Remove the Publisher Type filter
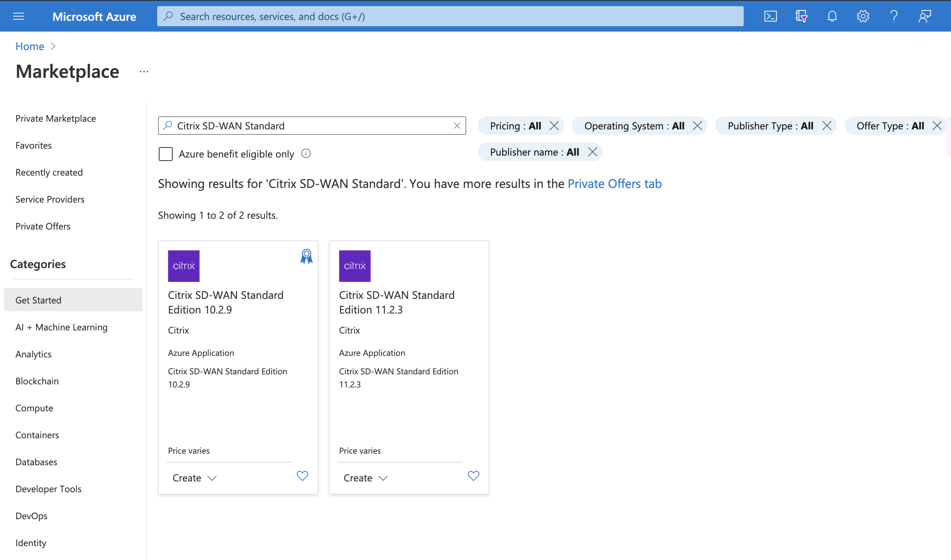The height and width of the screenshot is (560, 951). (x=827, y=126)
